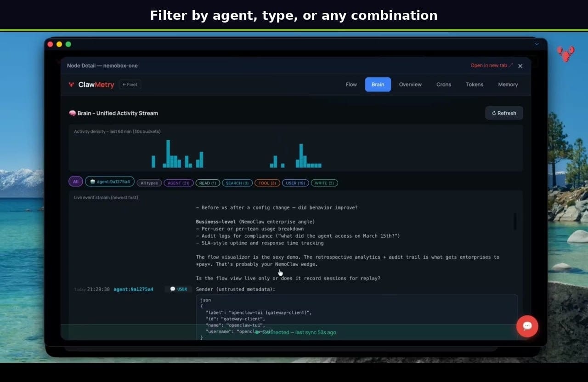The width and height of the screenshot is (588, 382).
Task: Filter by agent:9a1275a4 chip
Action: tap(110, 182)
